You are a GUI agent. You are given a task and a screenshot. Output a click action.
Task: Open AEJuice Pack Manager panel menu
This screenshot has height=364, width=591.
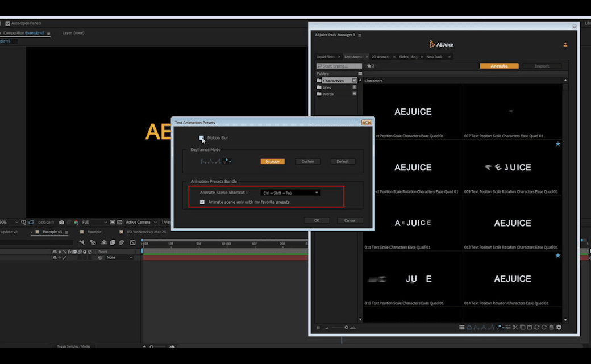[x=360, y=35]
